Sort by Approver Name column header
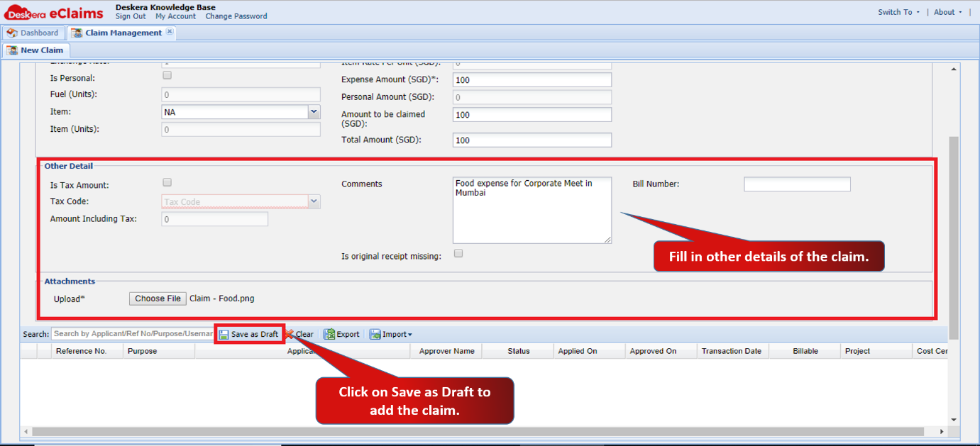 [x=446, y=351]
